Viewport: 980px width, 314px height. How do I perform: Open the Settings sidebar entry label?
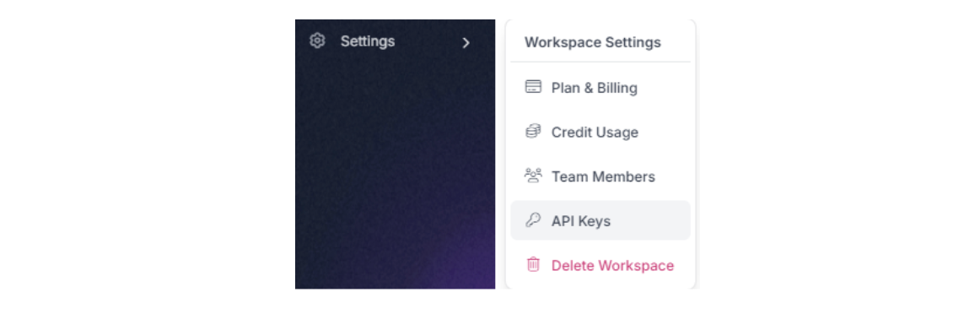(368, 41)
